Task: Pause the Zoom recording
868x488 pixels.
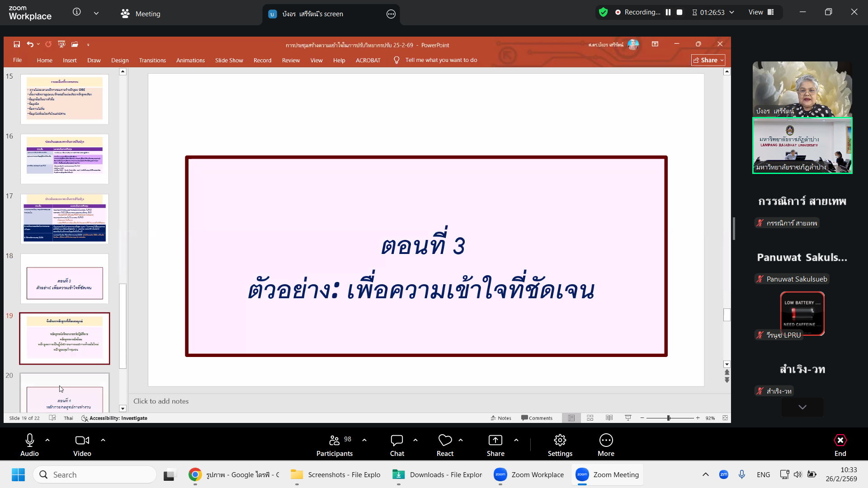Action: pyautogui.click(x=668, y=12)
